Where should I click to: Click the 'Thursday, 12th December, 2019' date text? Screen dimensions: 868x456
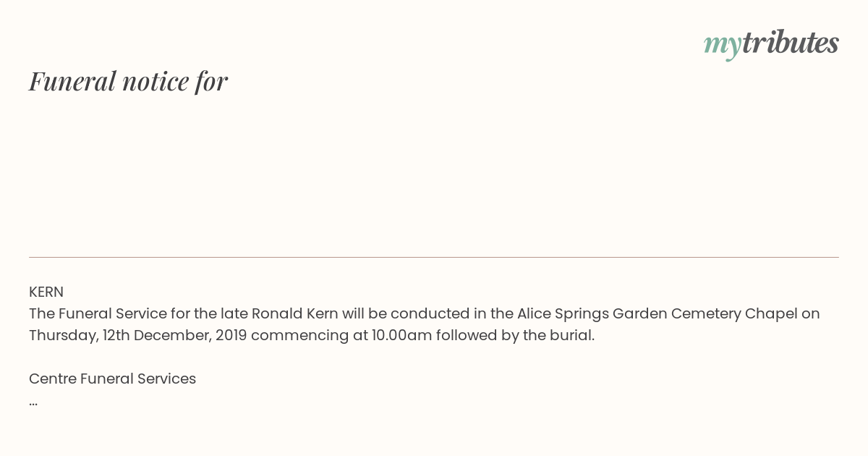point(137,335)
